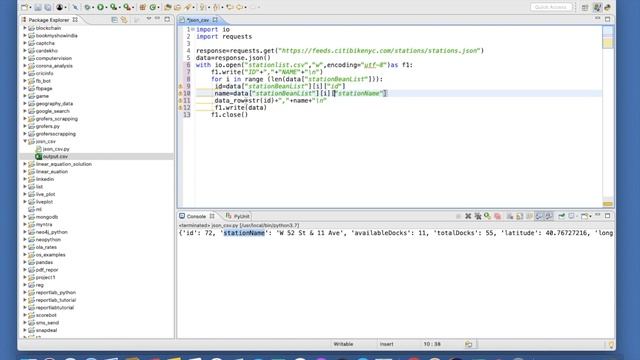The image size is (640, 360).
Task: Expand the mongodb project
Action: coord(25,217)
